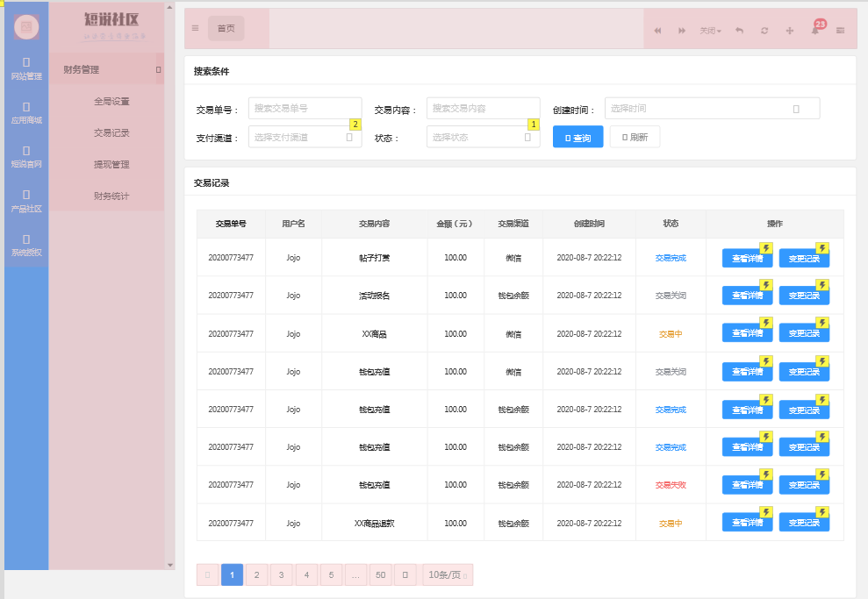Image resolution: width=868 pixels, height=599 pixels.
Task: Click 变更记录 for the 帖子打赏 row
Action: [x=804, y=259]
